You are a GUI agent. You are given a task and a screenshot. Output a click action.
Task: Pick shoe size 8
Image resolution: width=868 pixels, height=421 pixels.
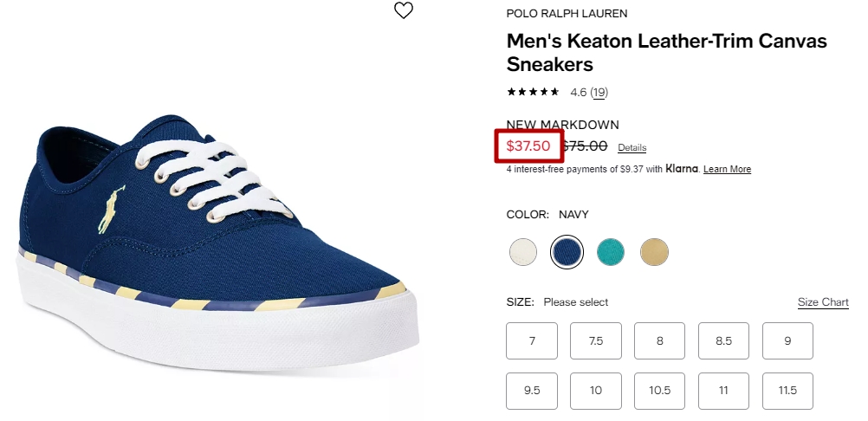click(x=660, y=340)
